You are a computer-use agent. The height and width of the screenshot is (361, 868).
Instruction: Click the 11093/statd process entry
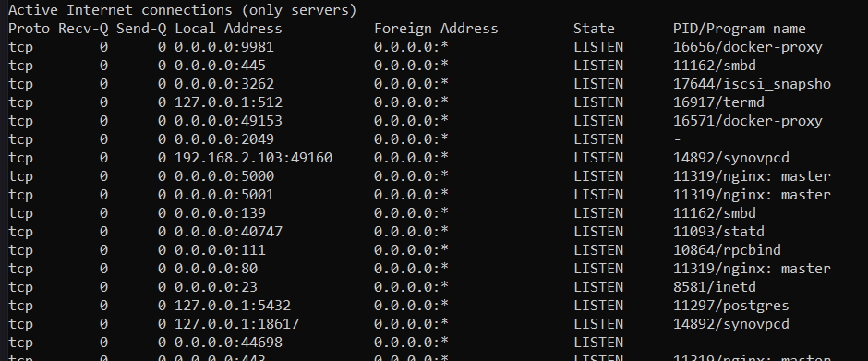click(718, 232)
